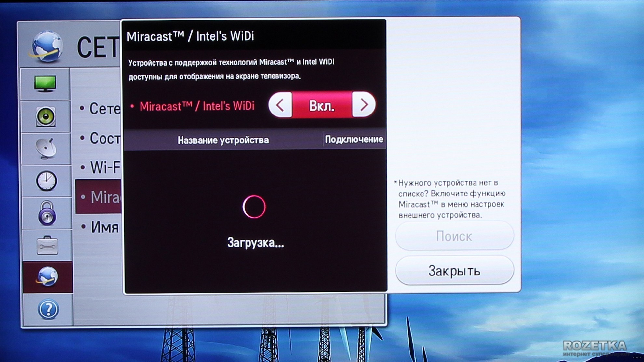Open the Options toolbox icon
Screen dimensions: 644x362
47,245
